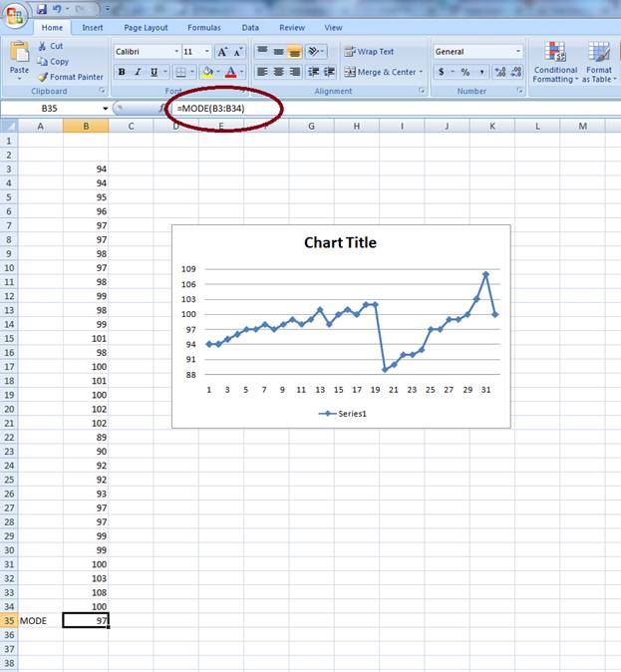Viewport: 621px width, 672px height.
Task: Toggle Bold formatting
Action: tap(122, 72)
